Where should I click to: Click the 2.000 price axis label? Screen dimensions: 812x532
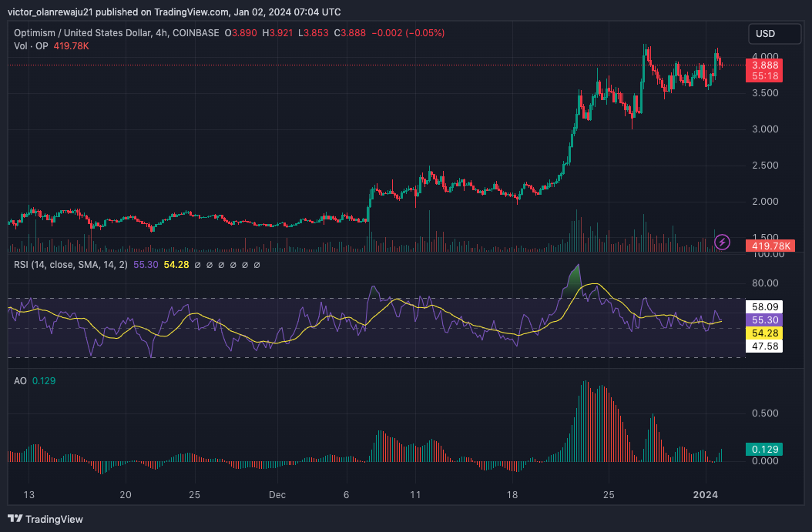(x=765, y=202)
